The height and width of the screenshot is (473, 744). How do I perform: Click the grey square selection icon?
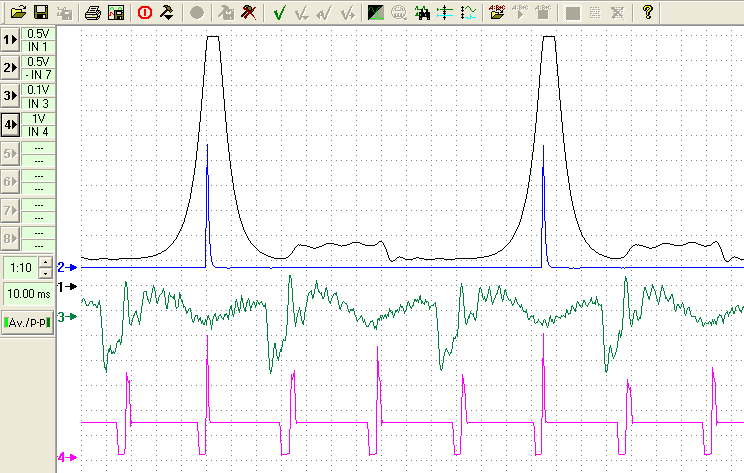[572, 12]
